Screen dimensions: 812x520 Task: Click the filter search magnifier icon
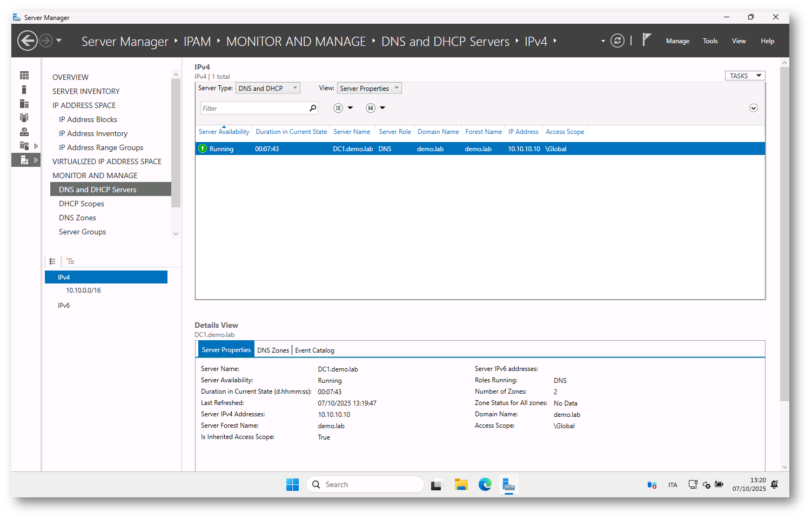tap(312, 109)
